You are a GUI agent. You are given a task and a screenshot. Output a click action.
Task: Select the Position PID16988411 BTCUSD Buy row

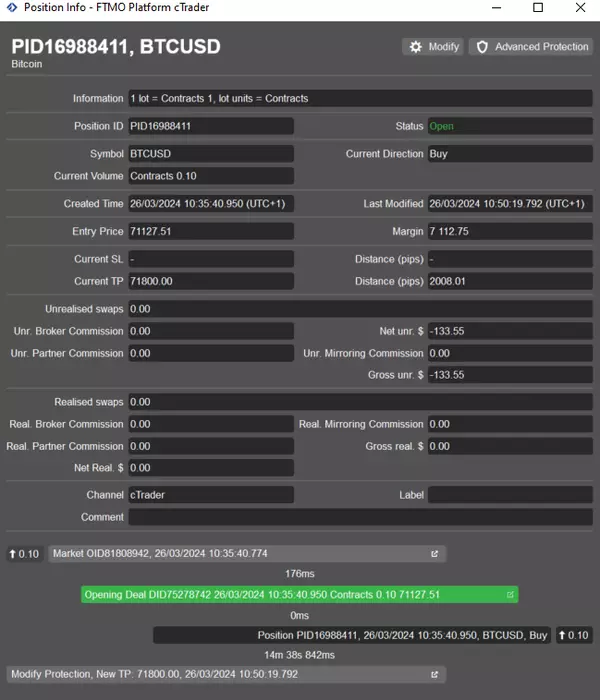coord(352,635)
